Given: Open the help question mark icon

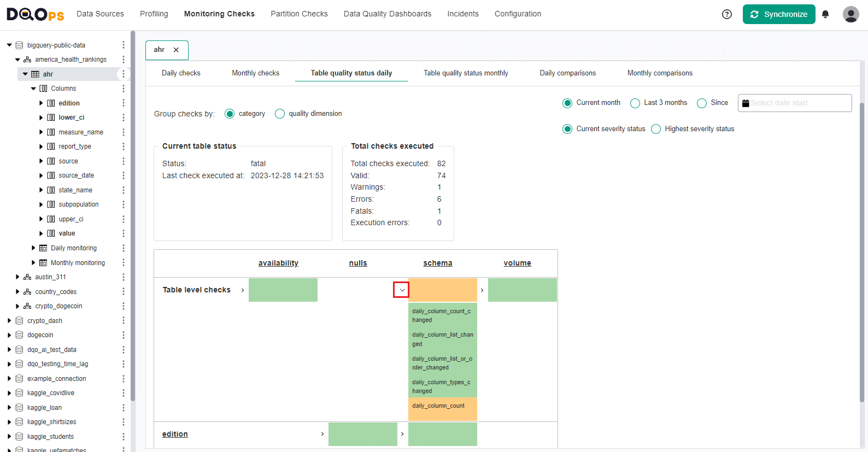Looking at the screenshot, I should pyautogui.click(x=727, y=14).
